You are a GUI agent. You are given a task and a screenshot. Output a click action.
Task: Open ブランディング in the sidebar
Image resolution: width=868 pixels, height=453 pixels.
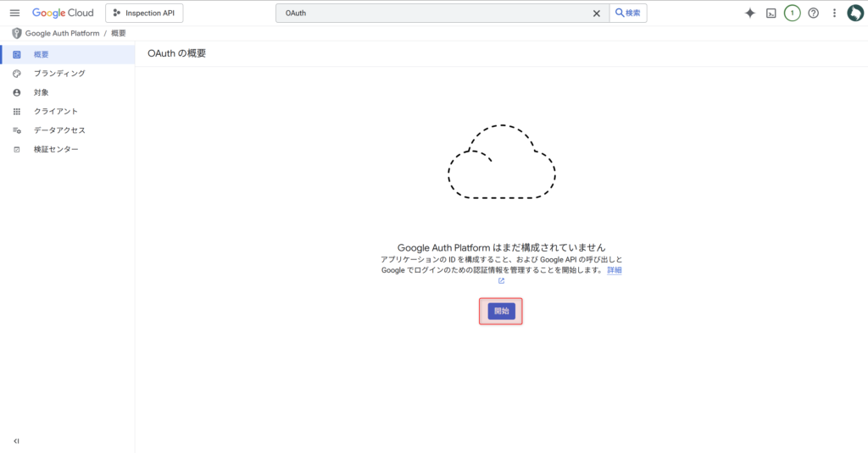58,74
